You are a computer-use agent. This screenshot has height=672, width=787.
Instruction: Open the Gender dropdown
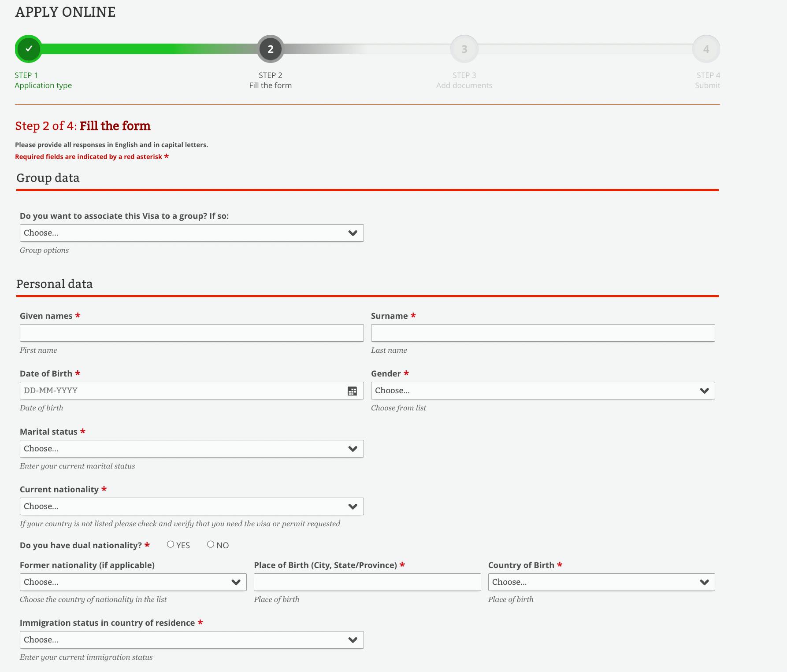(543, 391)
